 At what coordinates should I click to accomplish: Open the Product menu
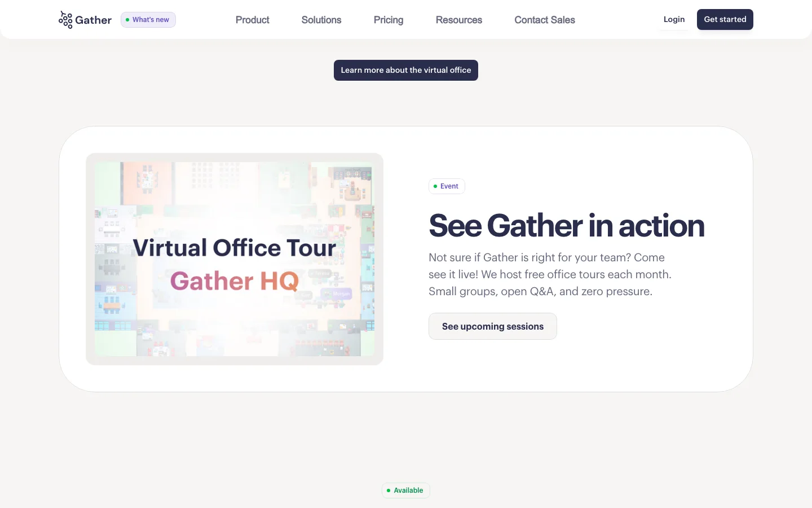click(252, 20)
